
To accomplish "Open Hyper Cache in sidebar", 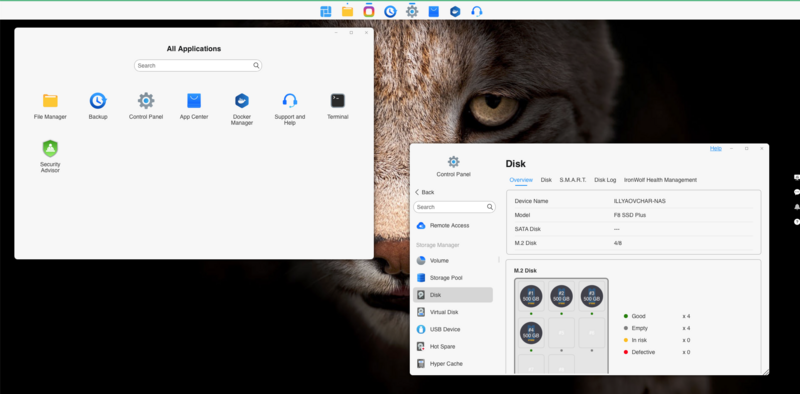I will (440, 363).
